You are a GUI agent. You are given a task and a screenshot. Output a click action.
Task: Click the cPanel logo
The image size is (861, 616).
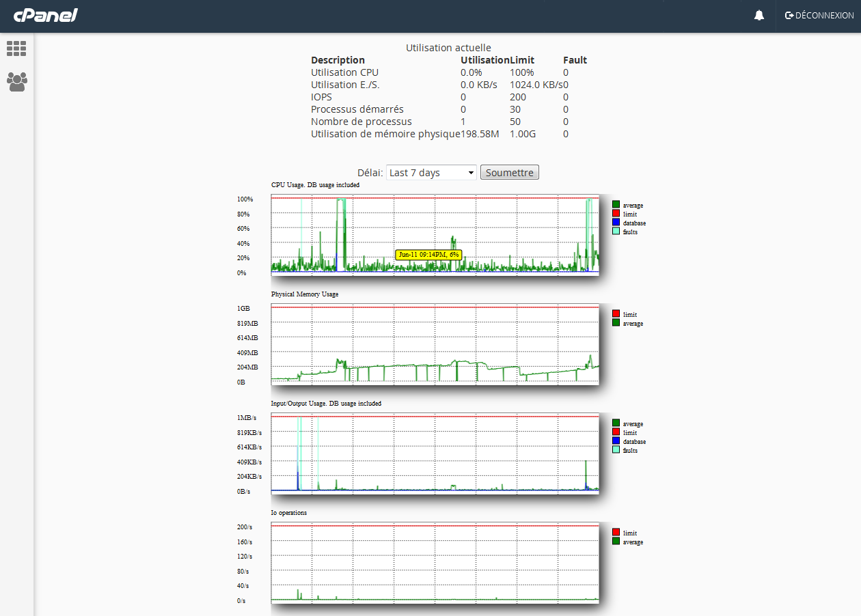point(45,15)
